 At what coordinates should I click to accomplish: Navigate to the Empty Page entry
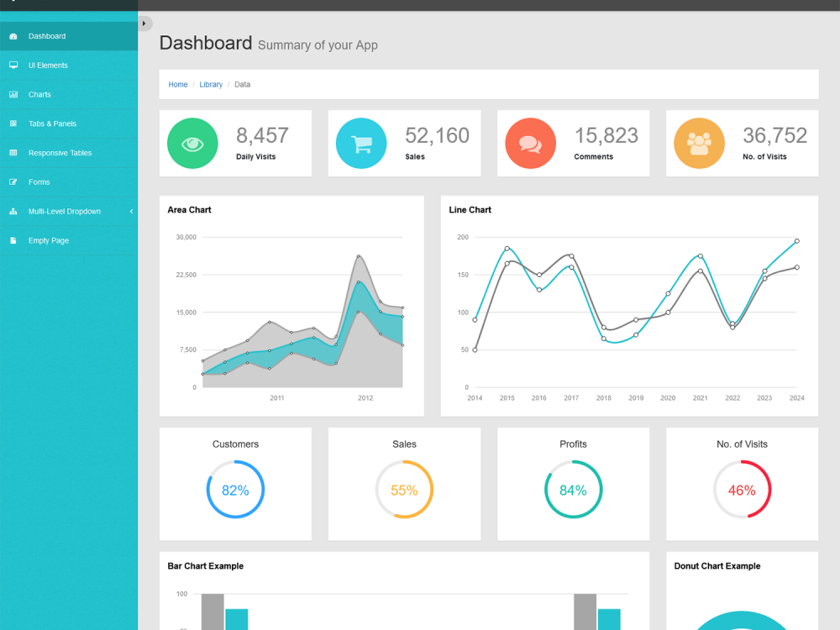[x=46, y=241]
